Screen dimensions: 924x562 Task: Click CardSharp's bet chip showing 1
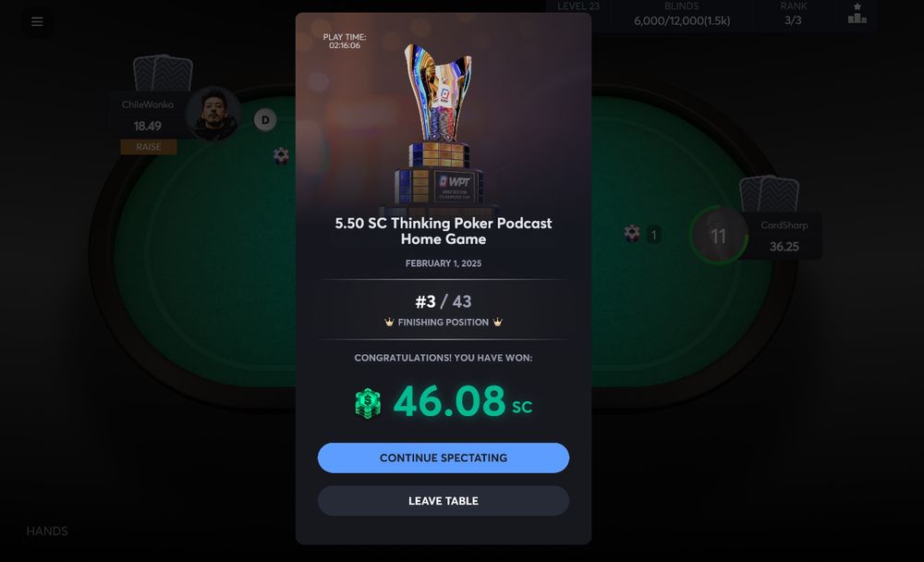(642, 234)
